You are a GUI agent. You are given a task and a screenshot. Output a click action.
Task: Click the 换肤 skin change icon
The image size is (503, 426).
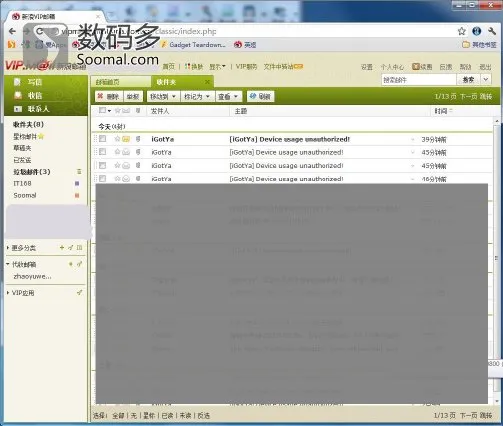[194, 67]
